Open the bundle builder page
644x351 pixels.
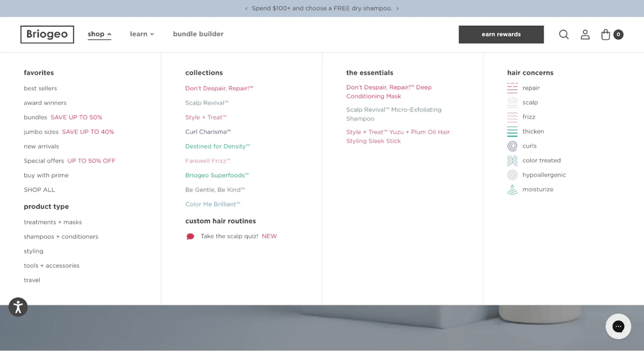point(198,34)
